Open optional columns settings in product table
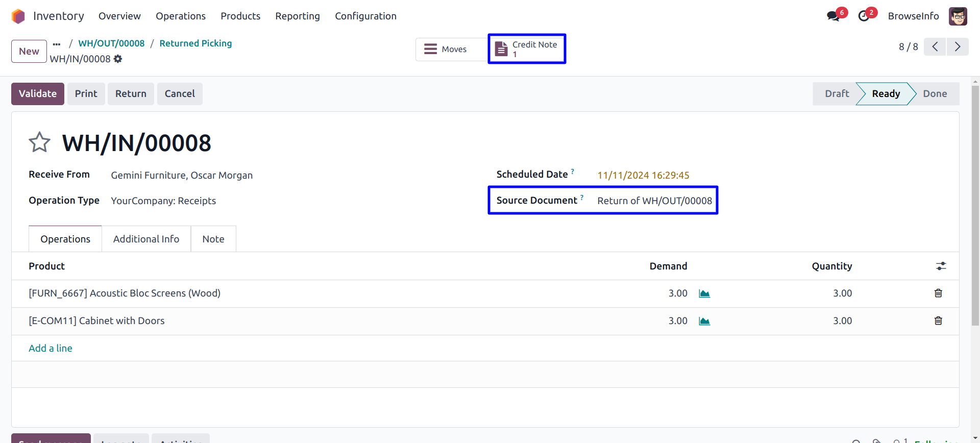The height and width of the screenshot is (443, 980). coord(941,266)
